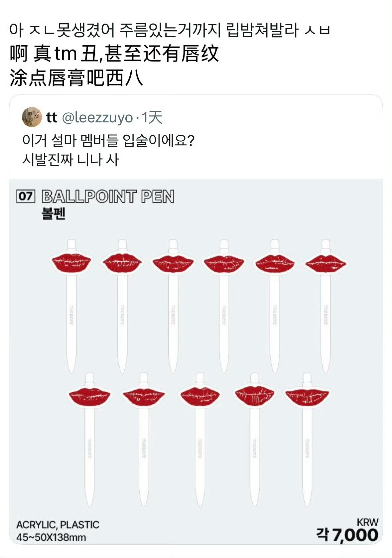Click the 볼펜 label under the heading
The width and height of the screenshot is (392, 558).
point(54,213)
